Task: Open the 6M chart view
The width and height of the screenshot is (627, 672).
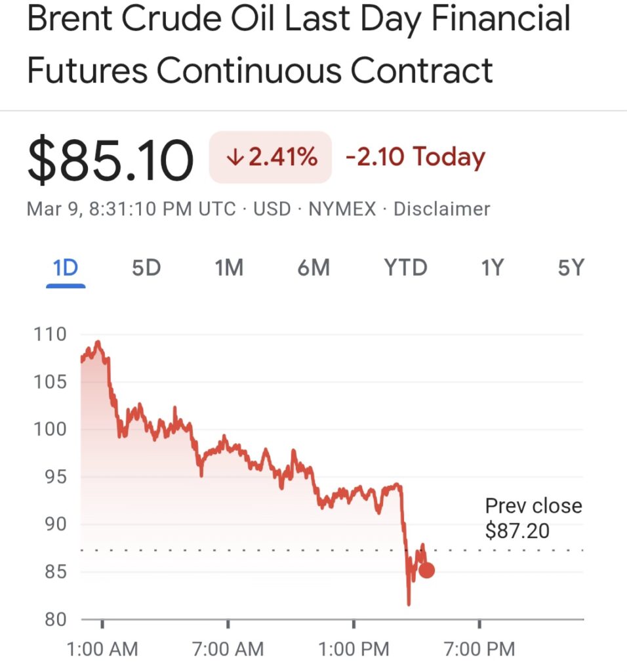Action: pos(313,268)
